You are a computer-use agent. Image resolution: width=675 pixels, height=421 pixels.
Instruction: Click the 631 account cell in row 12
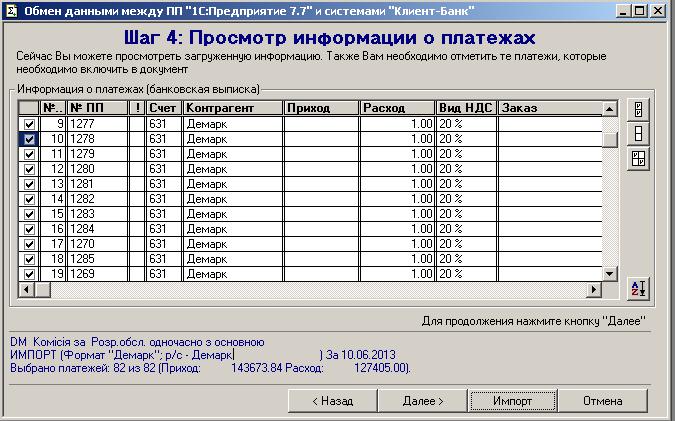pos(164,169)
